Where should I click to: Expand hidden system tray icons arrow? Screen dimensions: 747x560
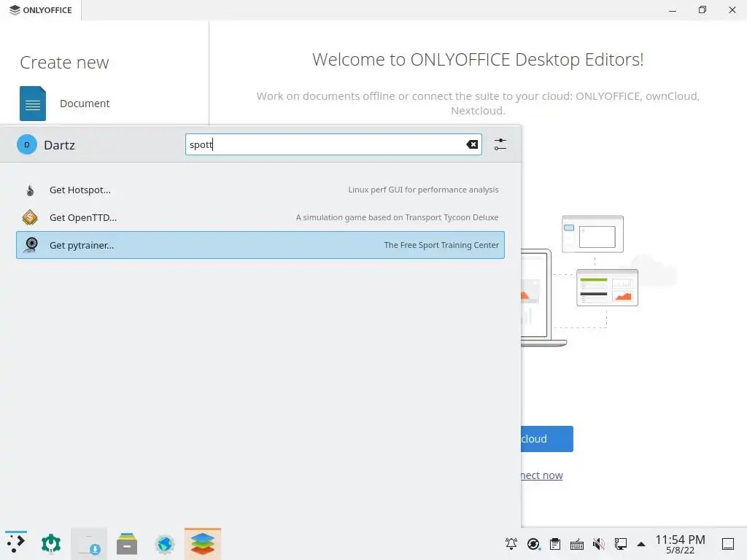point(641,544)
